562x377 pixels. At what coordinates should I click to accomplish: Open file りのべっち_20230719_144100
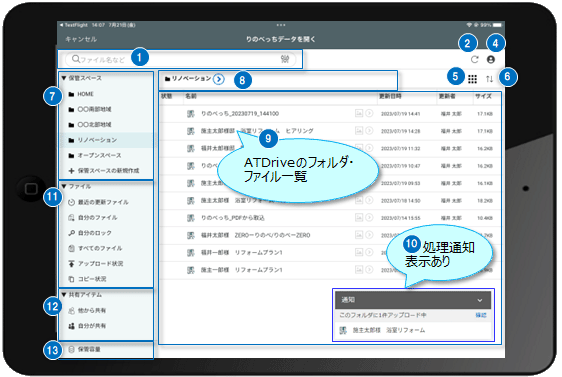pos(240,114)
